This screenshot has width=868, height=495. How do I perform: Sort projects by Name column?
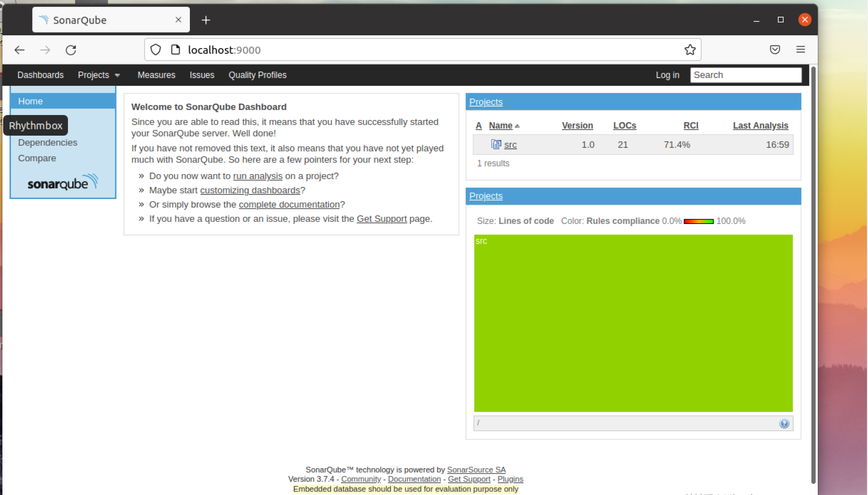coord(500,126)
